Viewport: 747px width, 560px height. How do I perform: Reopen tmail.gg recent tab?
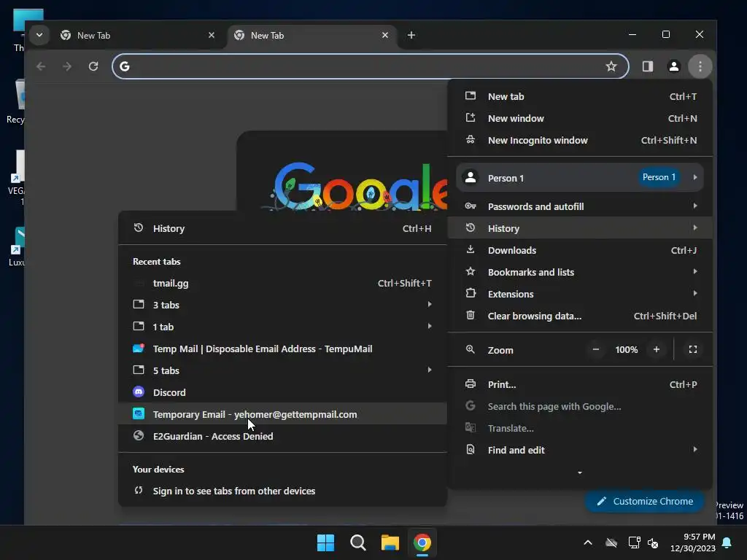282,284
